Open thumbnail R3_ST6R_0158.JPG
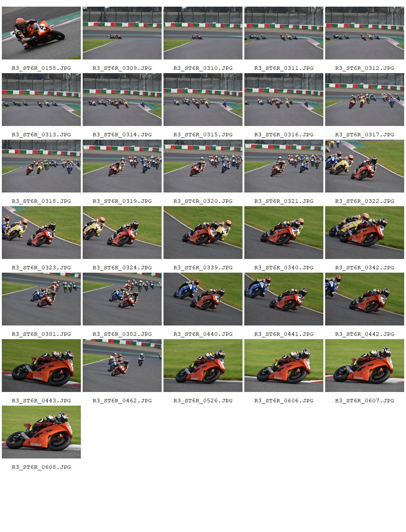Image resolution: width=406 pixels, height=532 pixels. 41,33
